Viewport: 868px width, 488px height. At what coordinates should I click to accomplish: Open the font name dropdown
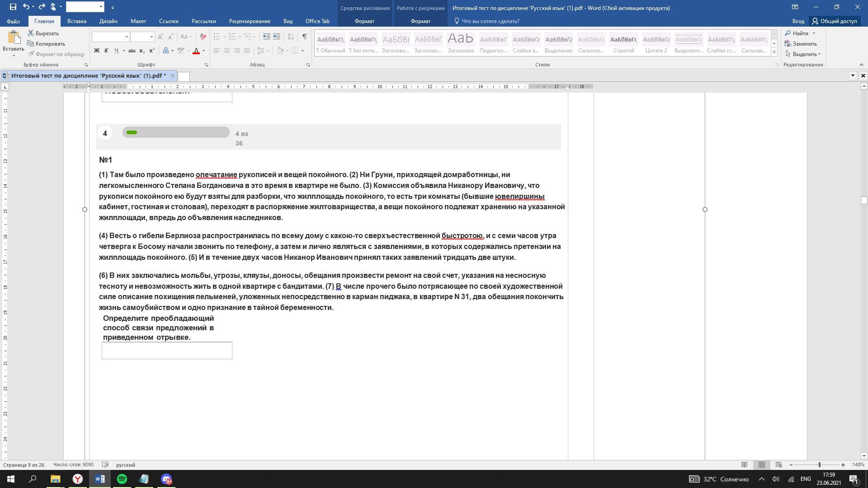(x=127, y=37)
